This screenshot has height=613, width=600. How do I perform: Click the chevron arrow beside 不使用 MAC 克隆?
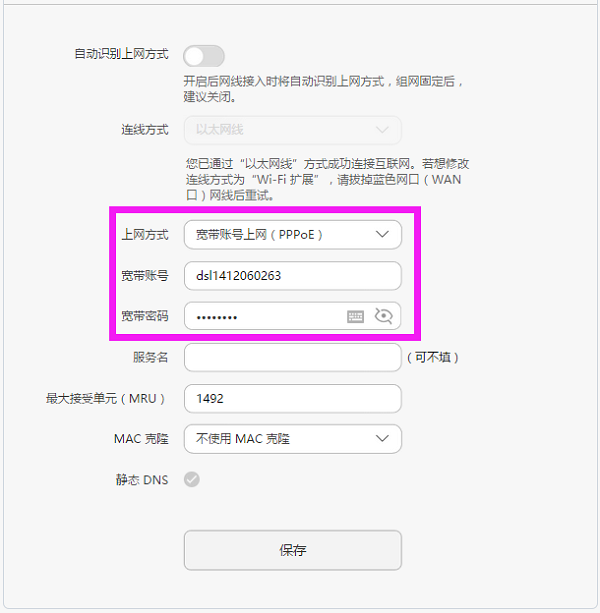382,439
